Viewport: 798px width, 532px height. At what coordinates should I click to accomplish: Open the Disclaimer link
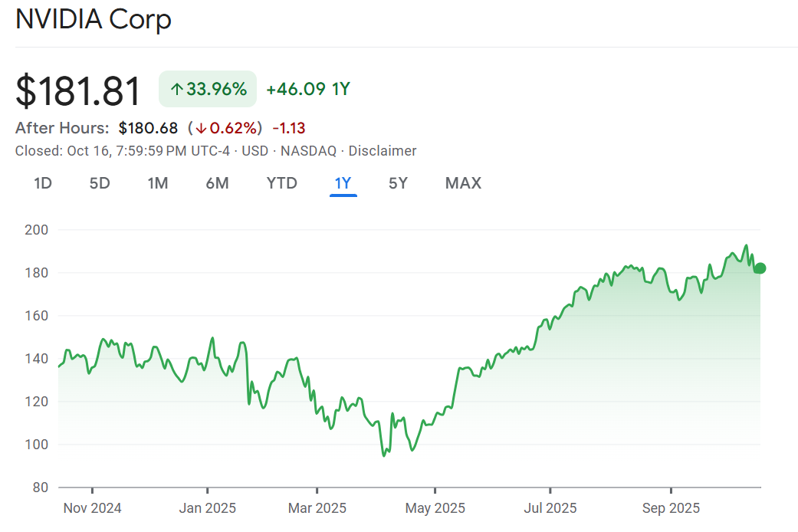coord(382,151)
